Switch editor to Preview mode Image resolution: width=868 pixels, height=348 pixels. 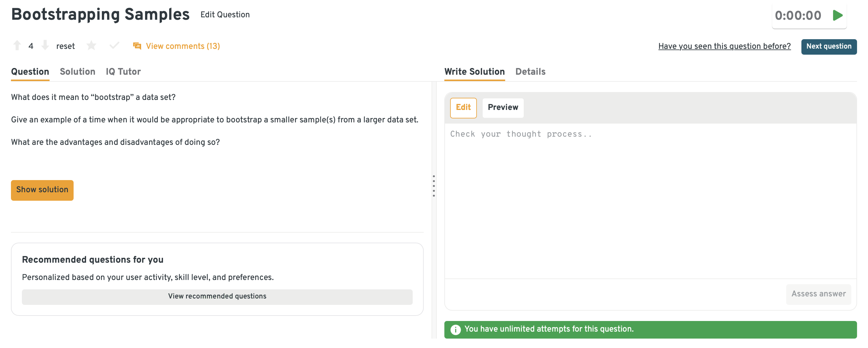[x=502, y=107]
